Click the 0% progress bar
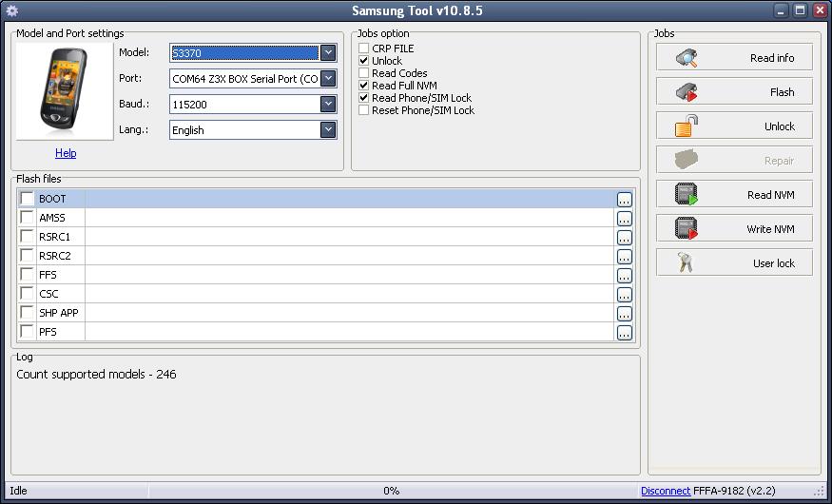832x504 pixels. point(392,491)
